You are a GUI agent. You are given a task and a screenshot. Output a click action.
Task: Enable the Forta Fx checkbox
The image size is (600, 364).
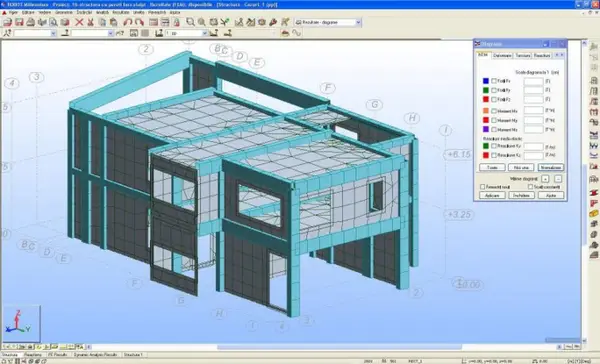(x=494, y=81)
